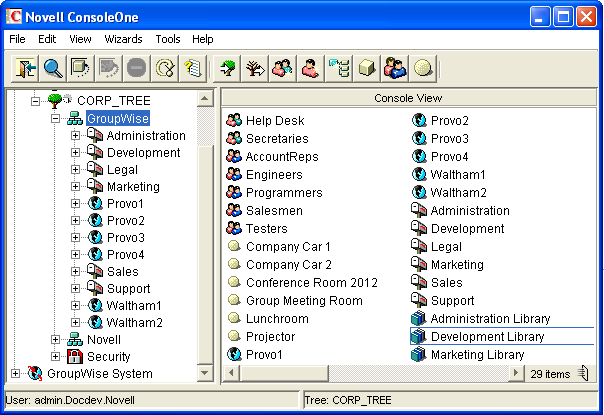Expand the Security container node
The image size is (604, 415).
click(x=55, y=356)
